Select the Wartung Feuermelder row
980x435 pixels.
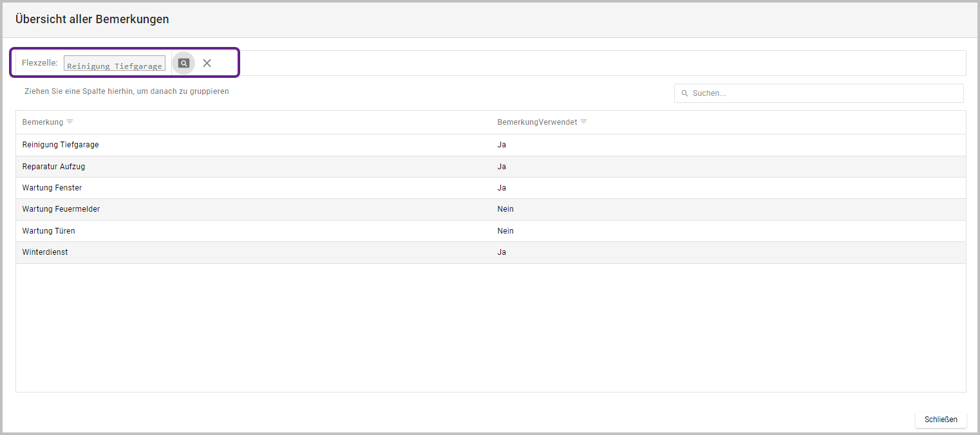click(x=61, y=209)
